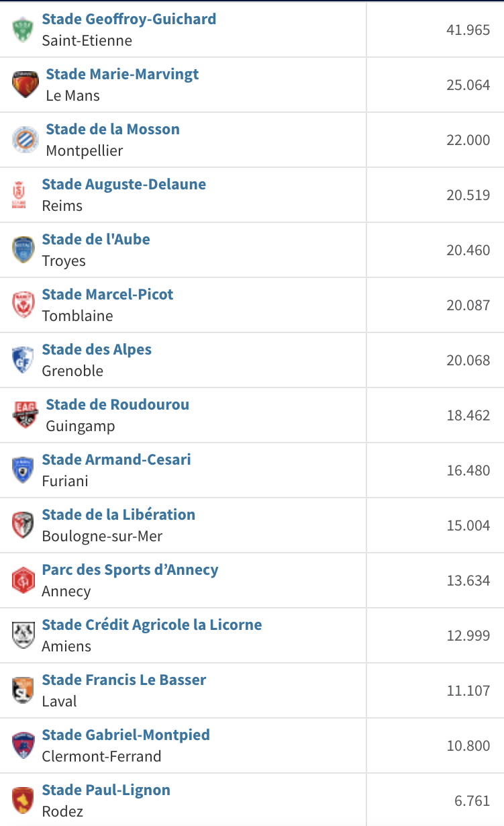Open Stade Marcel-Picot link
Viewport: 504px width, 826px height.
107,294
